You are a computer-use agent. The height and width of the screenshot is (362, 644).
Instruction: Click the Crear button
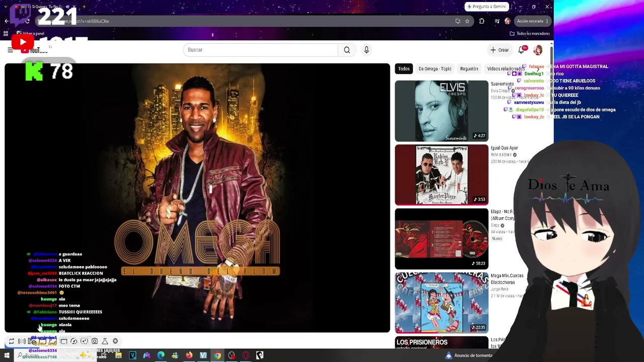[500, 50]
